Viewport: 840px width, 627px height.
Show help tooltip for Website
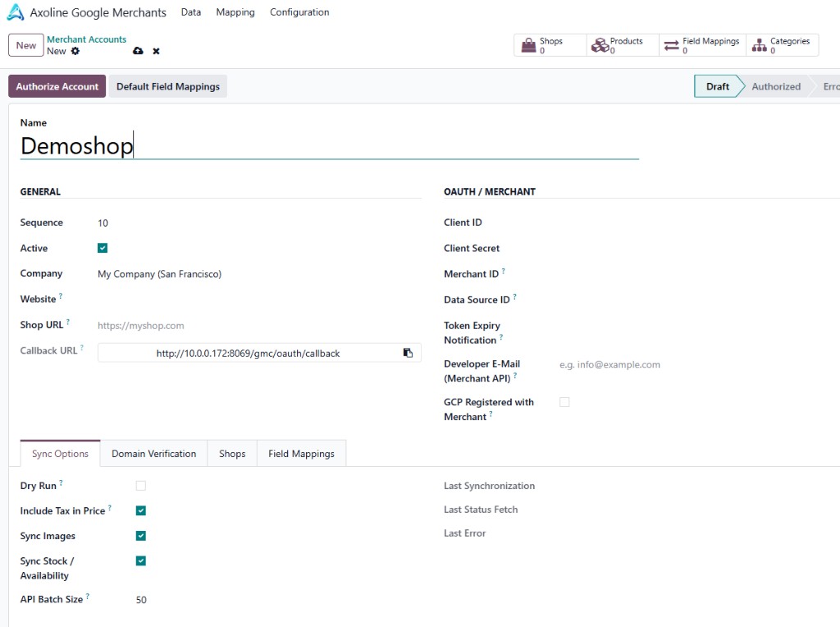point(61,295)
